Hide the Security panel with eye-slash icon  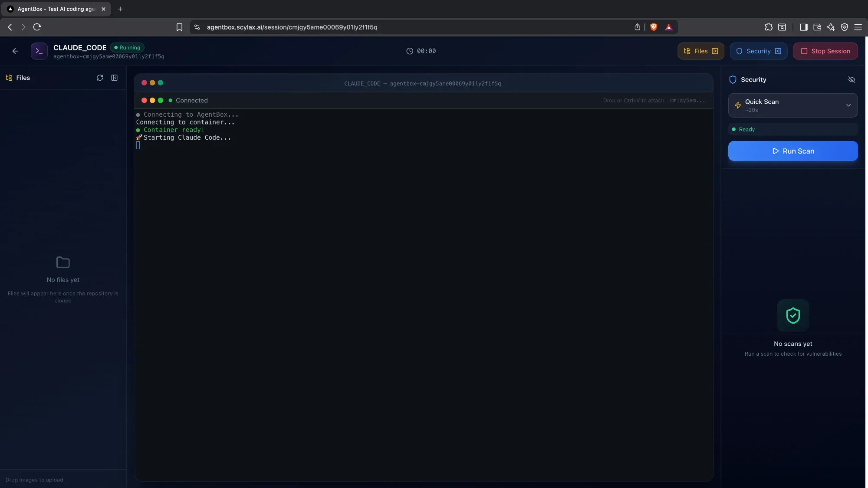pos(852,80)
